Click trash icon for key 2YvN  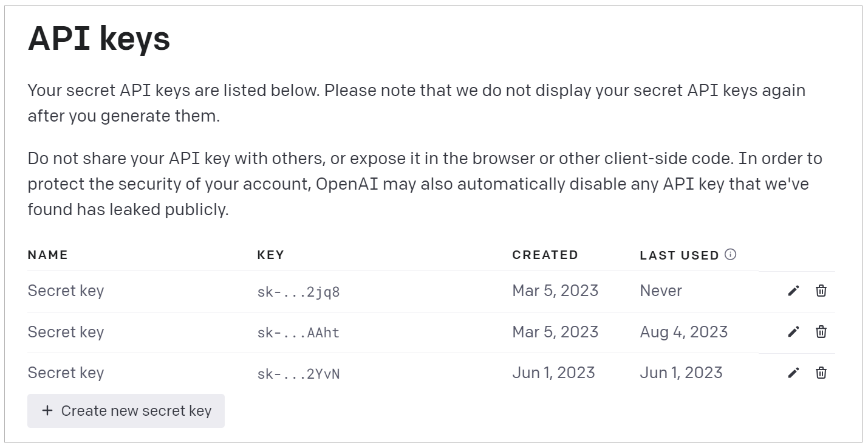821,373
